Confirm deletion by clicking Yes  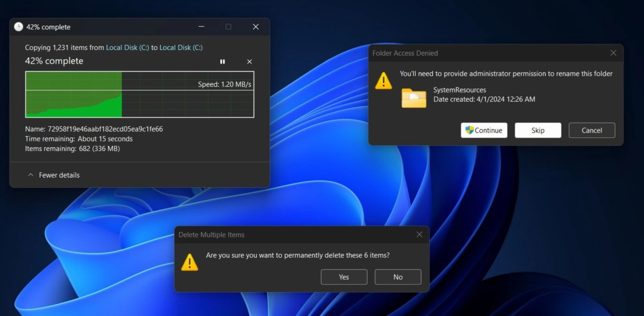(x=344, y=277)
